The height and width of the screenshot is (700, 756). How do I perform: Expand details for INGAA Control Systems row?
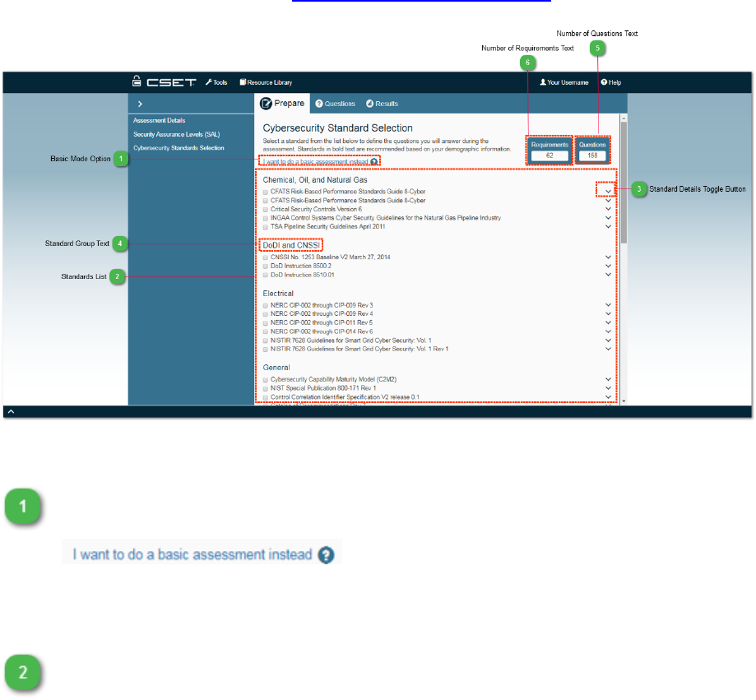tap(609, 218)
